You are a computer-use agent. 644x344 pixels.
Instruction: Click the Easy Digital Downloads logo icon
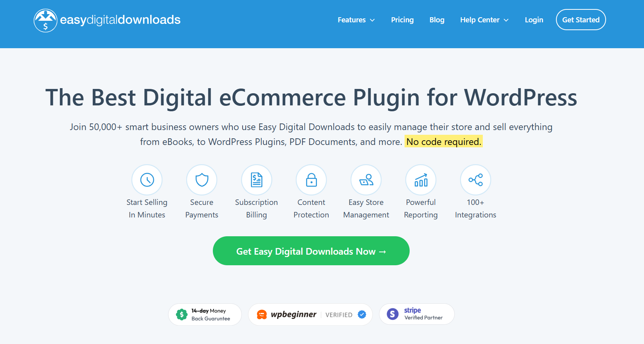(x=45, y=20)
